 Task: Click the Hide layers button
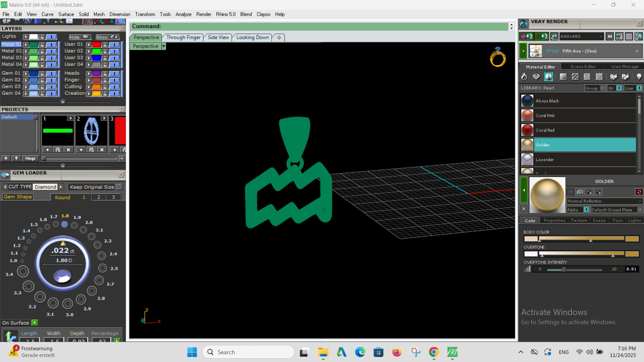tap(79, 37)
